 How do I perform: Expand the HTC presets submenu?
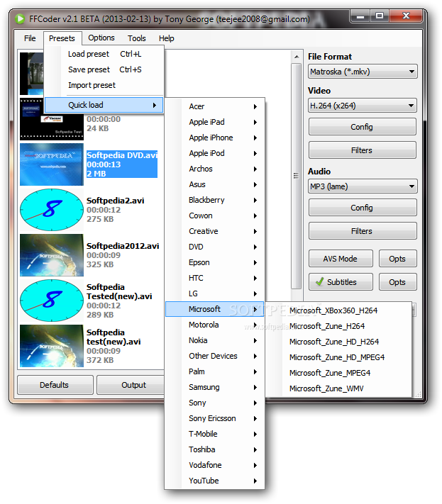click(214, 278)
